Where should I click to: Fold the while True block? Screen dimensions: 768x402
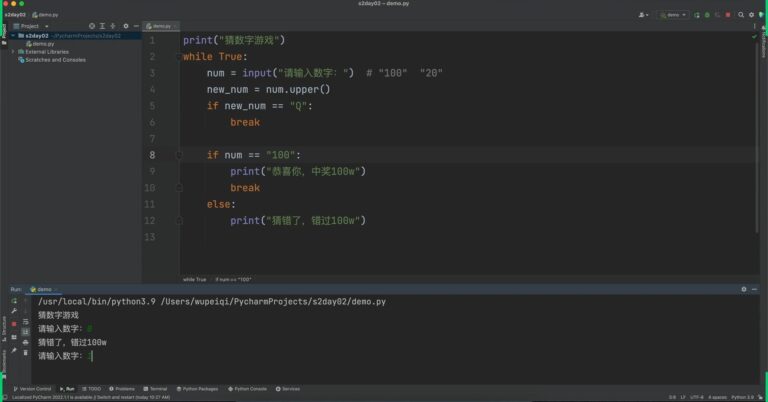pos(179,57)
